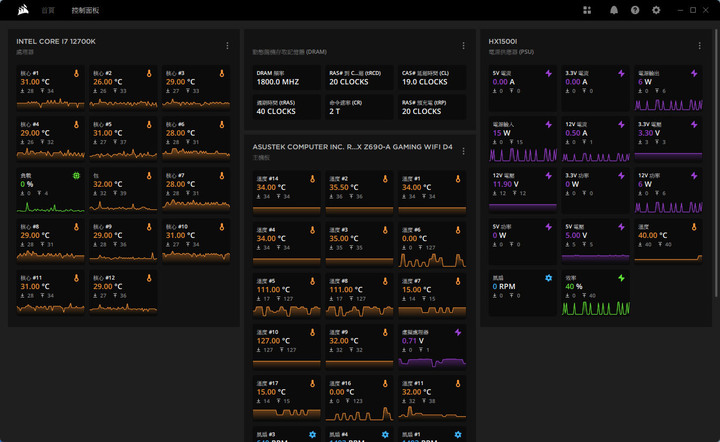Screen dimensions: 720x442
Task: Open Intel Core i7 12700K options menu
Action: point(227,46)
